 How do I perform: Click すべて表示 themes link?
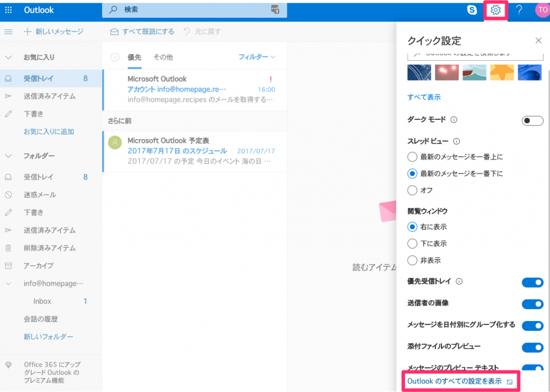coord(424,98)
